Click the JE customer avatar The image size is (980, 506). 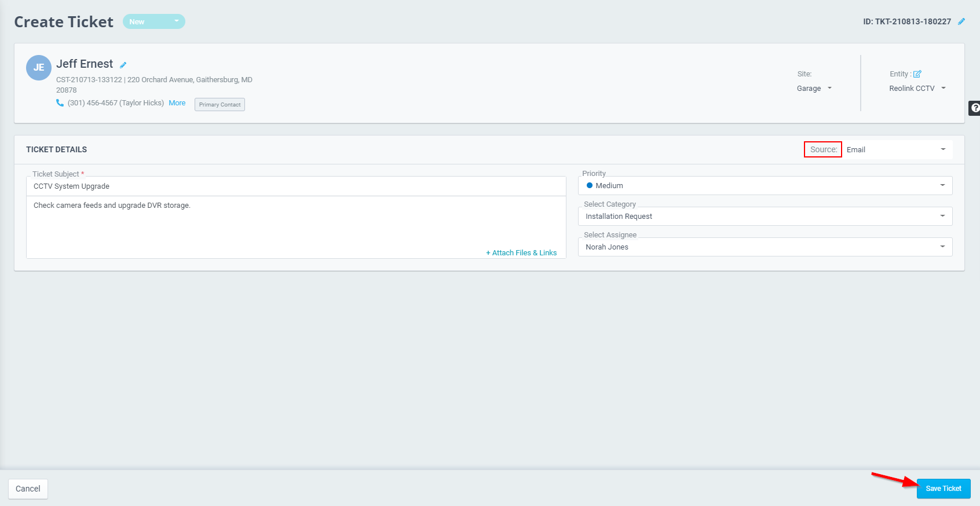point(39,68)
